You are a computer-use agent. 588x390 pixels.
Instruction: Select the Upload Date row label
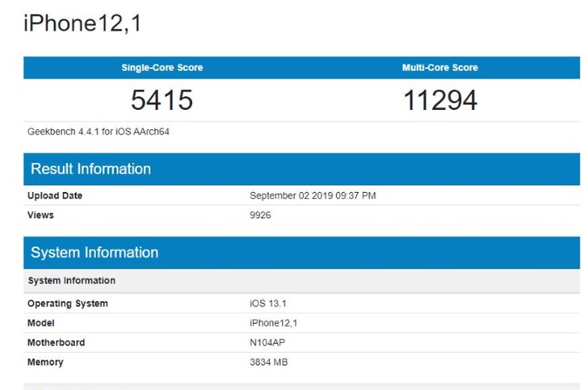55,195
